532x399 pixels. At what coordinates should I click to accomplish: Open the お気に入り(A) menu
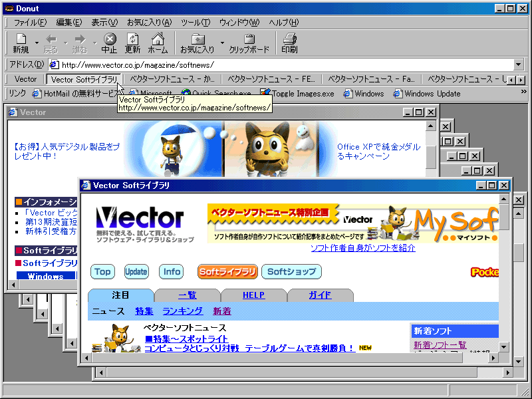[x=149, y=23]
